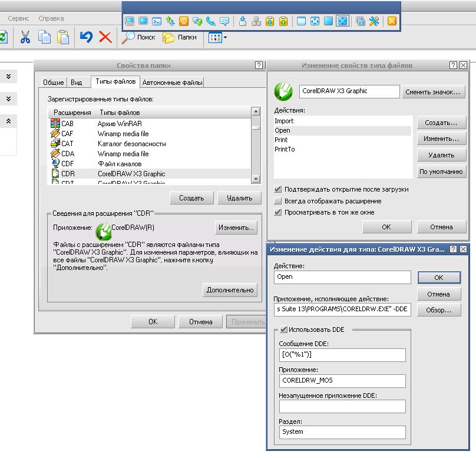The height and width of the screenshot is (458, 476).
Task: Click the file types list scroll-up arrow
Action: point(256,111)
